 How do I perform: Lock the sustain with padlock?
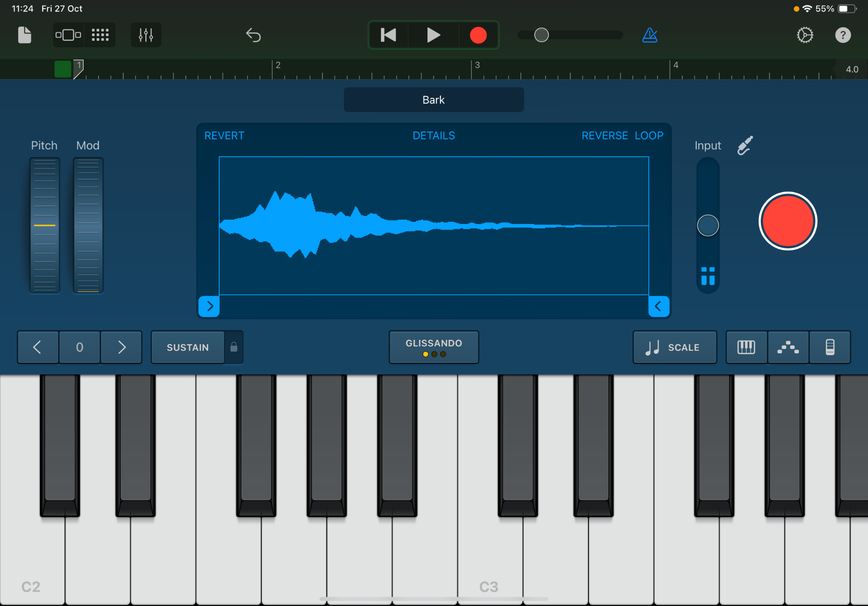233,347
